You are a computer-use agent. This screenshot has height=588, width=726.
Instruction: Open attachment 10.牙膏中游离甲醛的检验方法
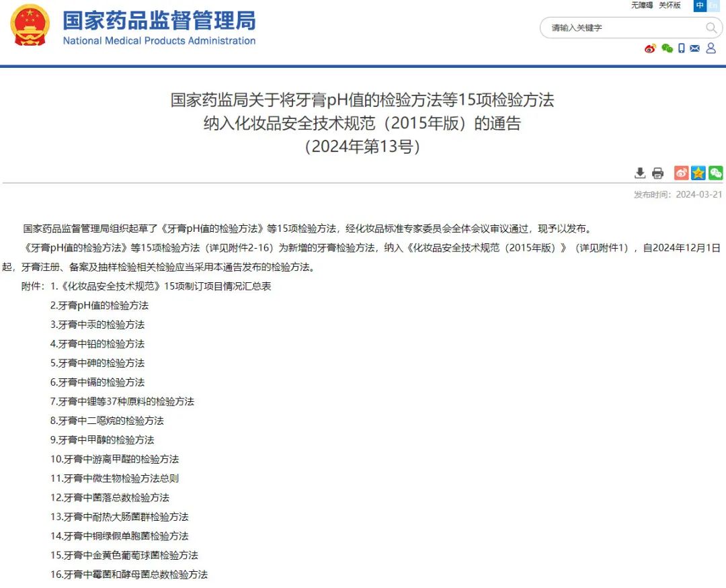point(114,459)
